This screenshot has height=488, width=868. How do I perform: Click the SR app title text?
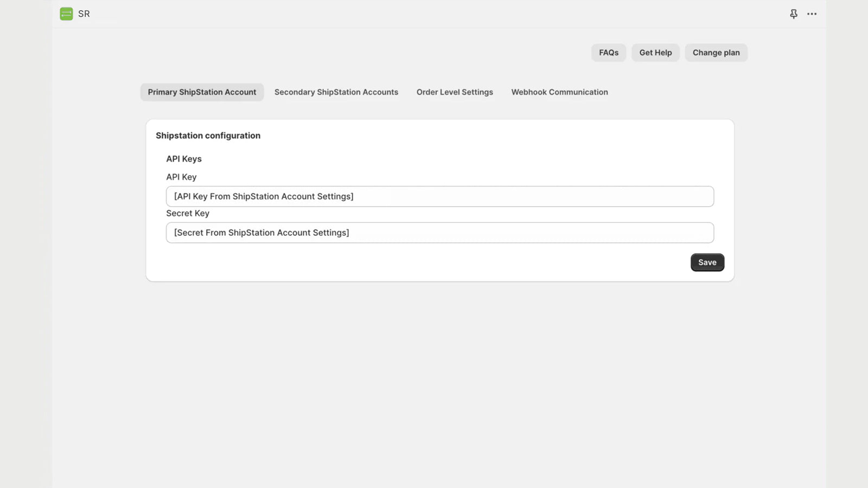84,14
